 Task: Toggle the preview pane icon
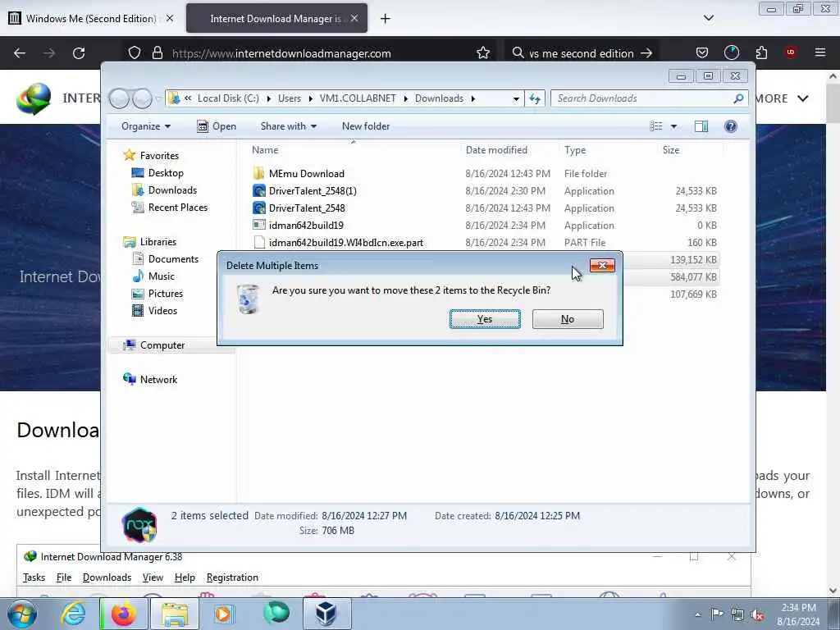coord(701,126)
